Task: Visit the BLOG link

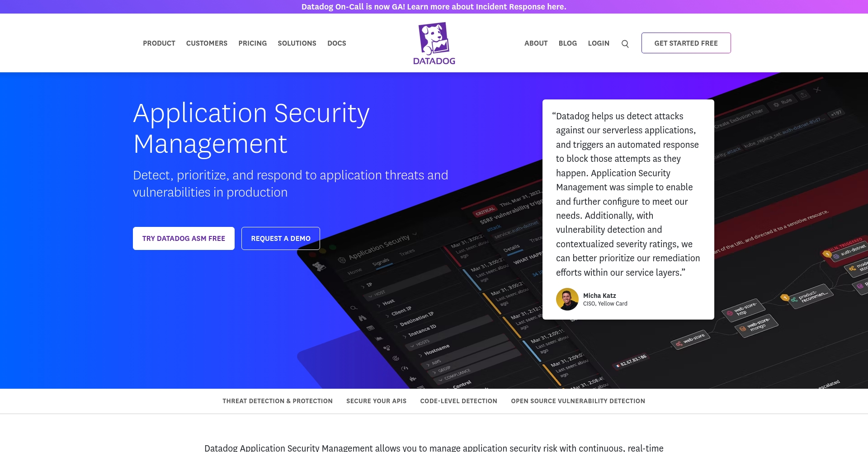Action: pos(568,43)
